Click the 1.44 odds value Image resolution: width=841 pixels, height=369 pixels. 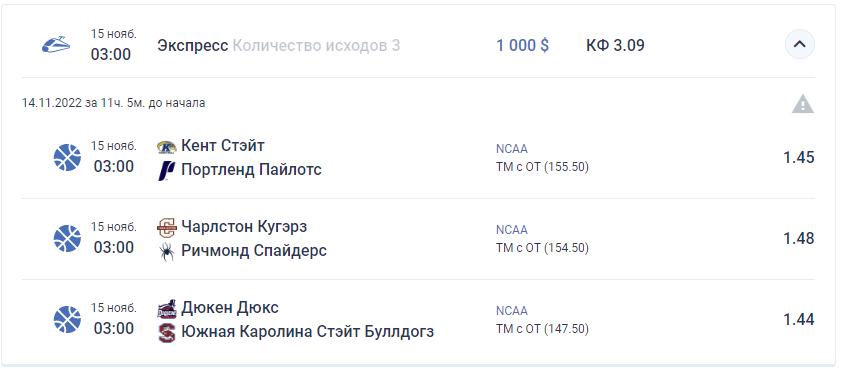799,320
